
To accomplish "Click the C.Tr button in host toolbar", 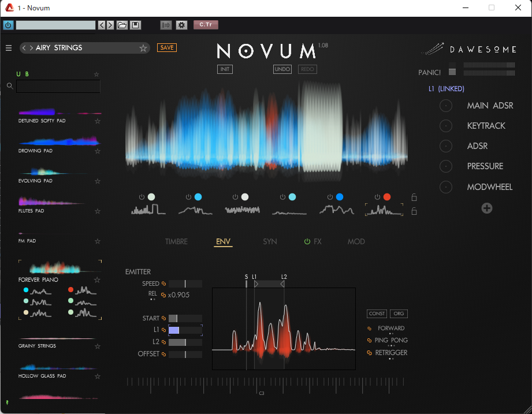I will [x=206, y=24].
